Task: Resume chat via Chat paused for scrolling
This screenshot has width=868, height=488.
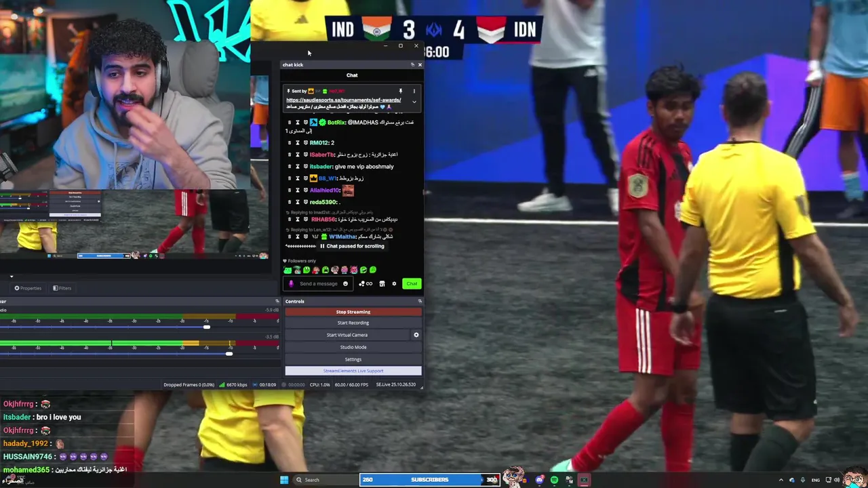Action: point(352,246)
